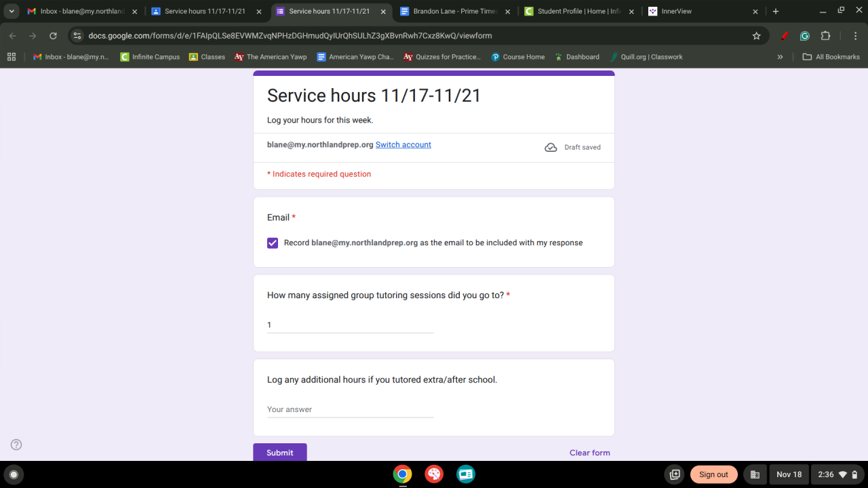This screenshot has width=868, height=488.
Task: Click the launcher circle button on shelf
Action: [x=13, y=474]
